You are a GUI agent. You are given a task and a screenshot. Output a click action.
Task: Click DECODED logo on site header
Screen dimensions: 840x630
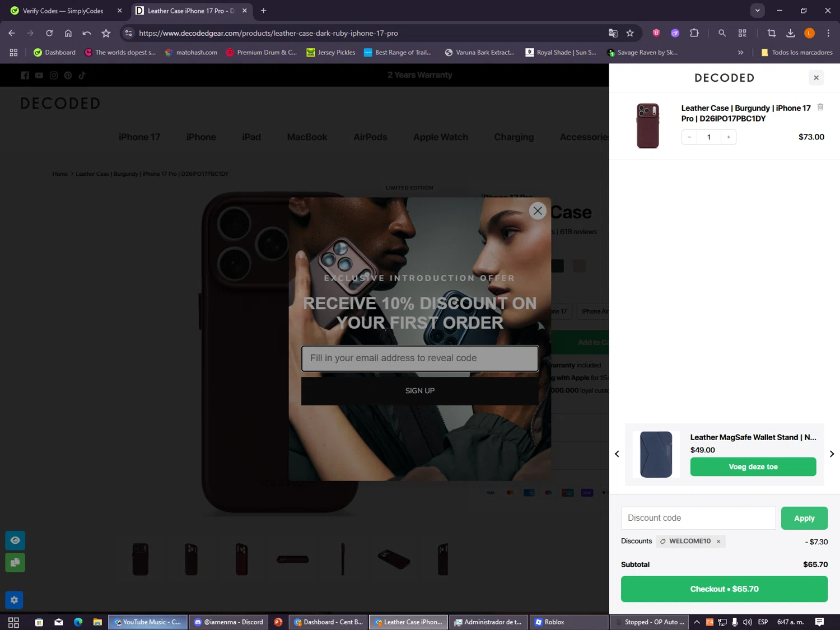(60, 104)
